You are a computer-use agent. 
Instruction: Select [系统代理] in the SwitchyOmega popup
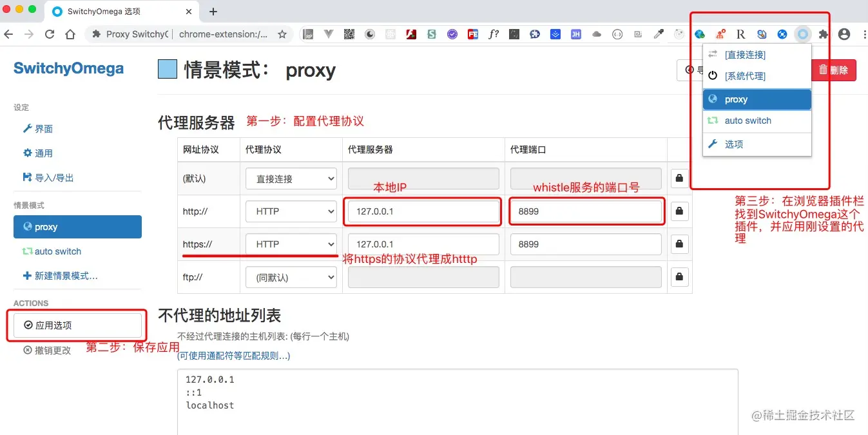[757, 76]
